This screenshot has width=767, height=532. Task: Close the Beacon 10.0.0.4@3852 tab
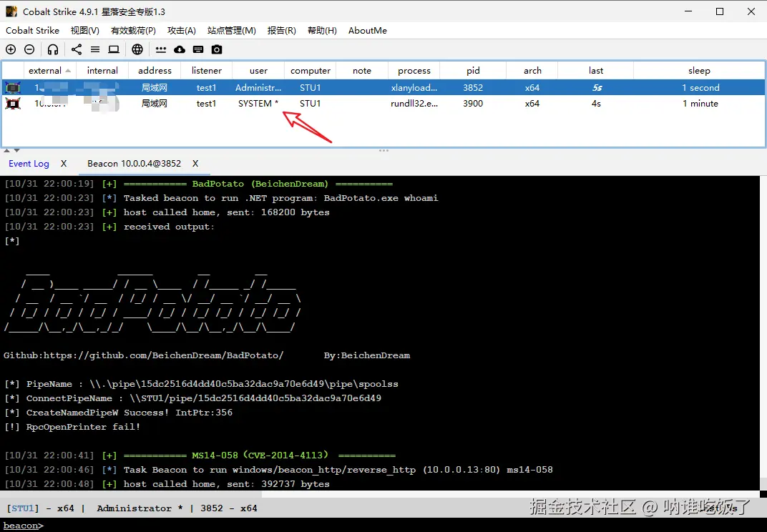[x=195, y=164]
